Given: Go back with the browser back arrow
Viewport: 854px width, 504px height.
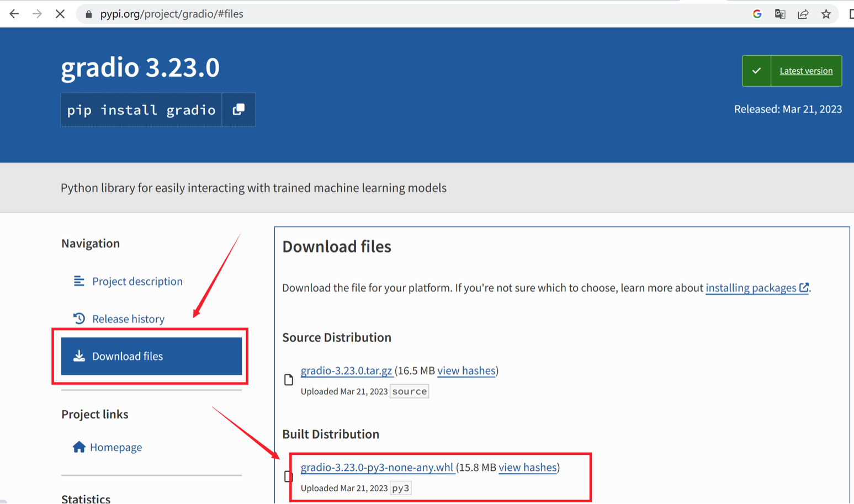Looking at the screenshot, I should pos(14,14).
